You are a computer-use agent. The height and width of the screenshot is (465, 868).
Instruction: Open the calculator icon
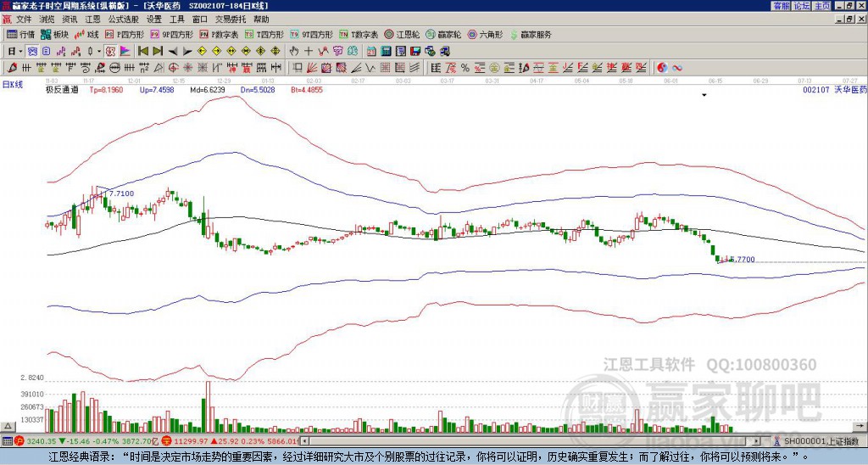[x=386, y=52]
